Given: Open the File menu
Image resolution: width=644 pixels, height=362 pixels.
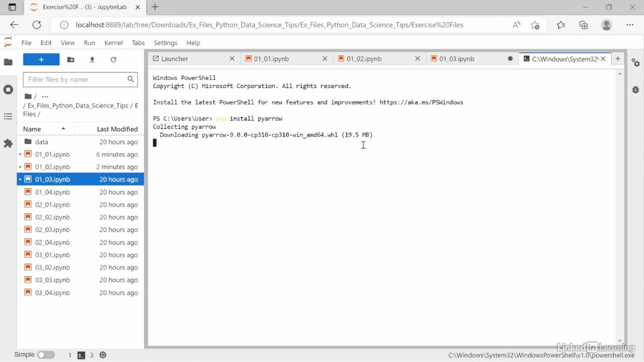Looking at the screenshot, I should 26,43.
